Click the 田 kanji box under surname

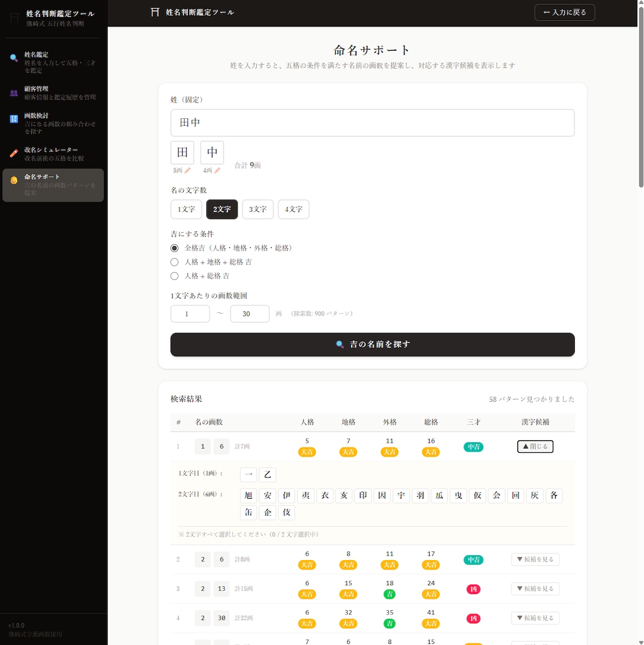pos(183,153)
